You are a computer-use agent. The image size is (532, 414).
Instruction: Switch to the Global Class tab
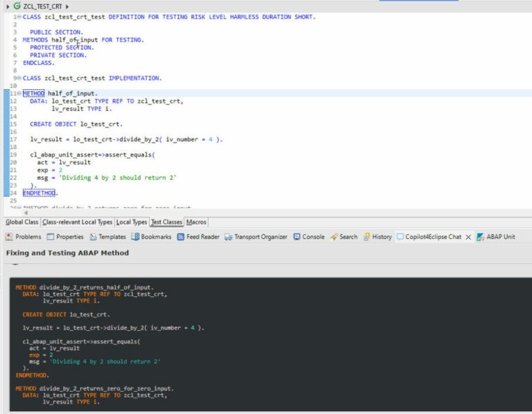(21, 222)
